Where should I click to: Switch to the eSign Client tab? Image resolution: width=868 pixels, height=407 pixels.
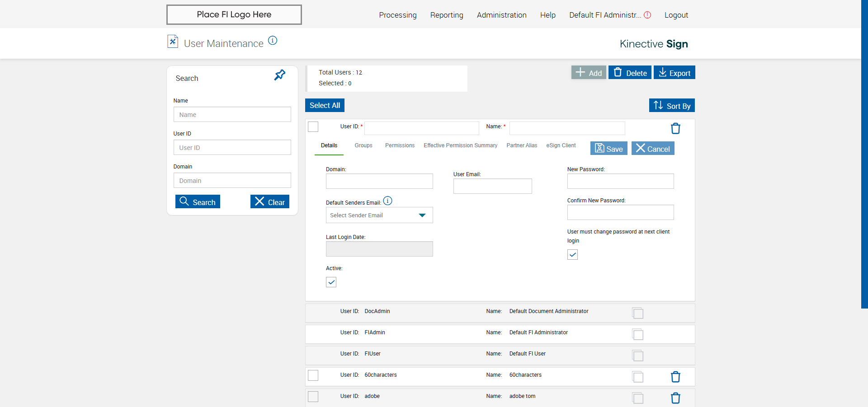click(561, 145)
